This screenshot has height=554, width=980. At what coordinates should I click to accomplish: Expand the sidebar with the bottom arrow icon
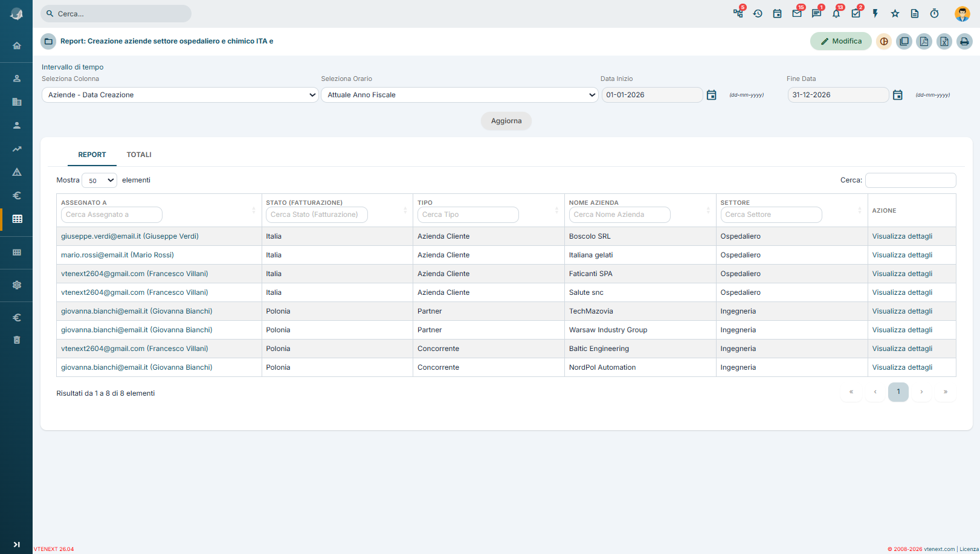coord(17,544)
